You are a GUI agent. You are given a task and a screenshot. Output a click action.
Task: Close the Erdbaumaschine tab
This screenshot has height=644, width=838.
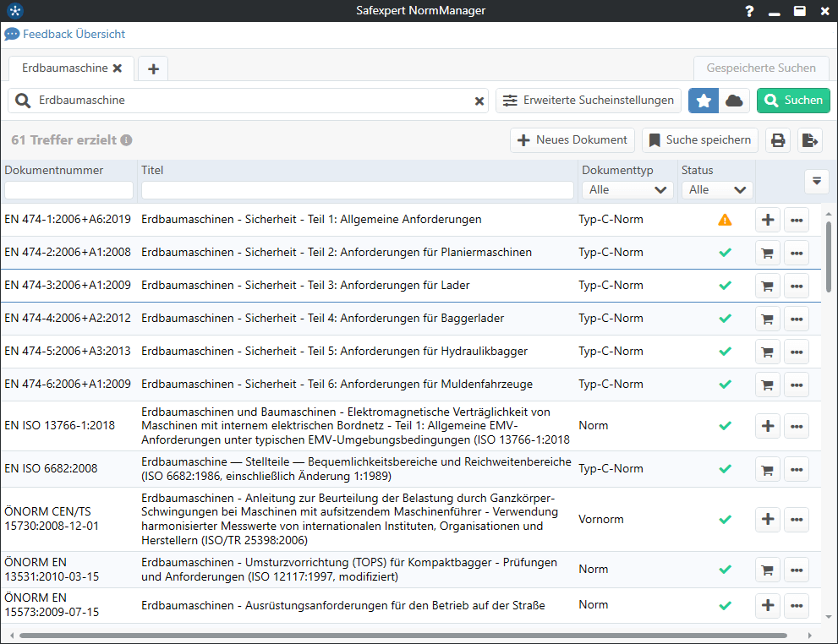pyautogui.click(x=118, y=68)
